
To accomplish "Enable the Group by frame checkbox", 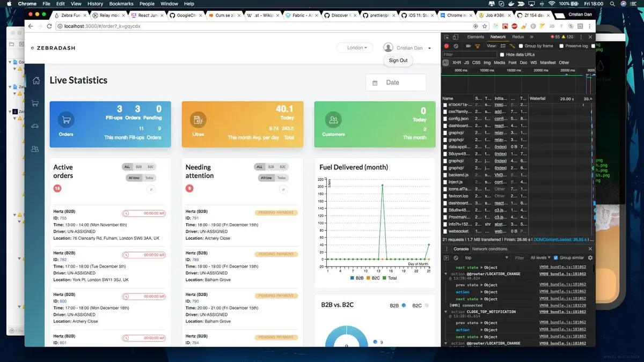I will (x=521, y=46).
